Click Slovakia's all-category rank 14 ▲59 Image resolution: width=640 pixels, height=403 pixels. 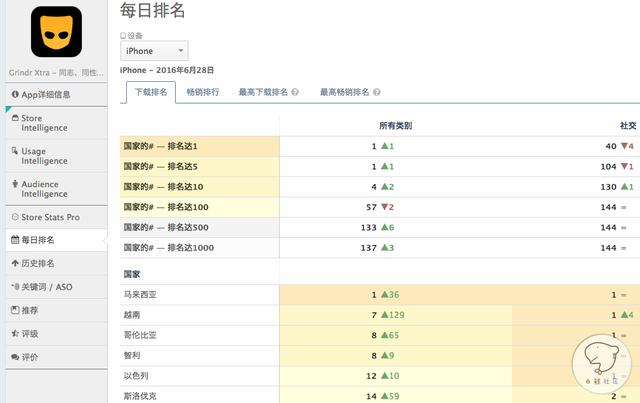[x=383, y=396]
